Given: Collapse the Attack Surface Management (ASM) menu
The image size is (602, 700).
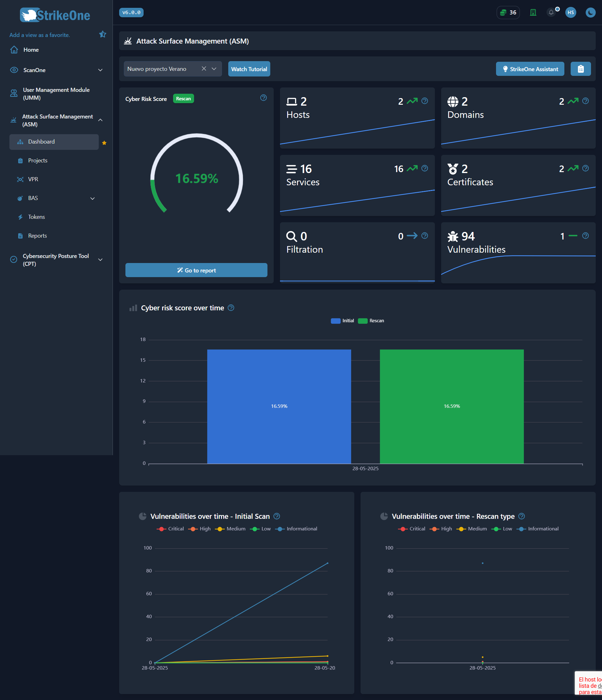Looking at the screenshot, I should (100, 120).
